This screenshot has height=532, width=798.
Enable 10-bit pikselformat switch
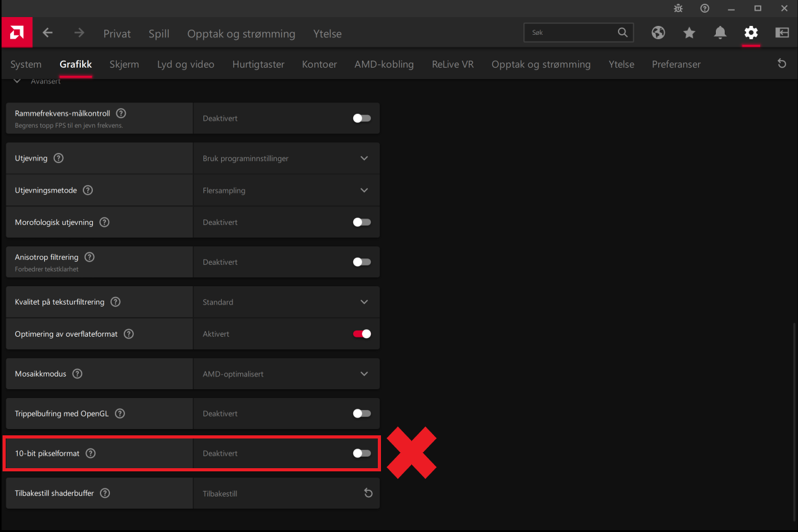362,453
